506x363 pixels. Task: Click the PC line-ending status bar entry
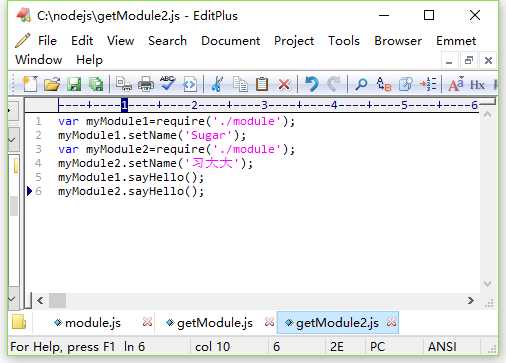pos(378,347)
